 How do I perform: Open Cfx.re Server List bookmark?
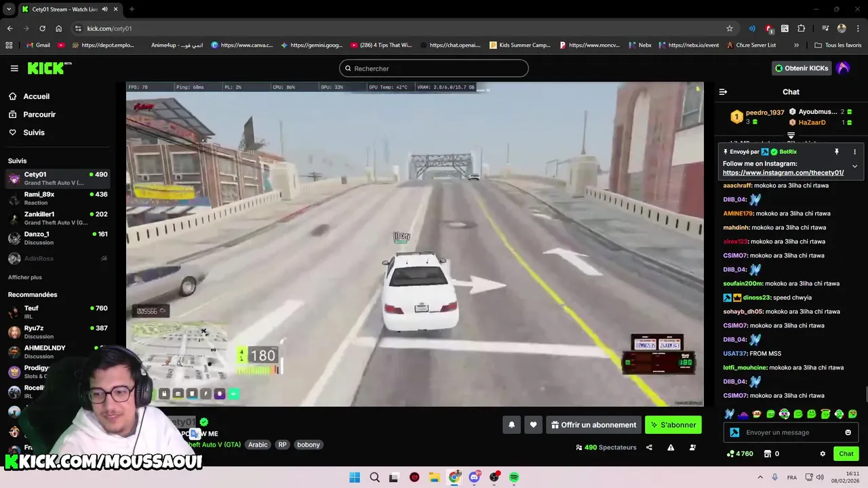coord(751,45)
